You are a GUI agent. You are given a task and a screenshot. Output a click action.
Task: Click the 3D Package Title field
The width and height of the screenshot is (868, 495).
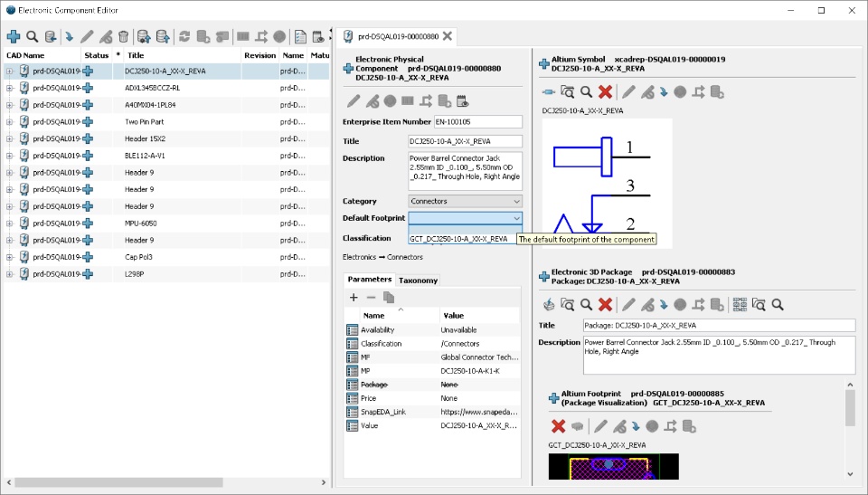[719, 326]
